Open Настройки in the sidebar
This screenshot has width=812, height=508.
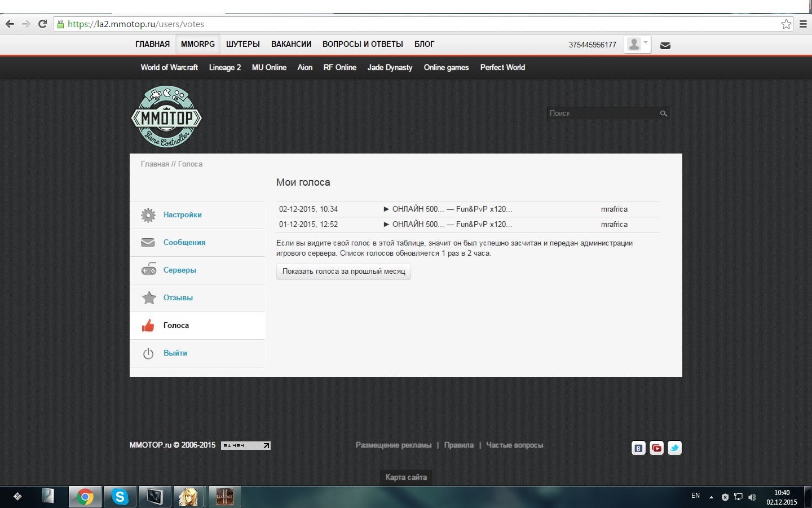click(x=182, y=215)
